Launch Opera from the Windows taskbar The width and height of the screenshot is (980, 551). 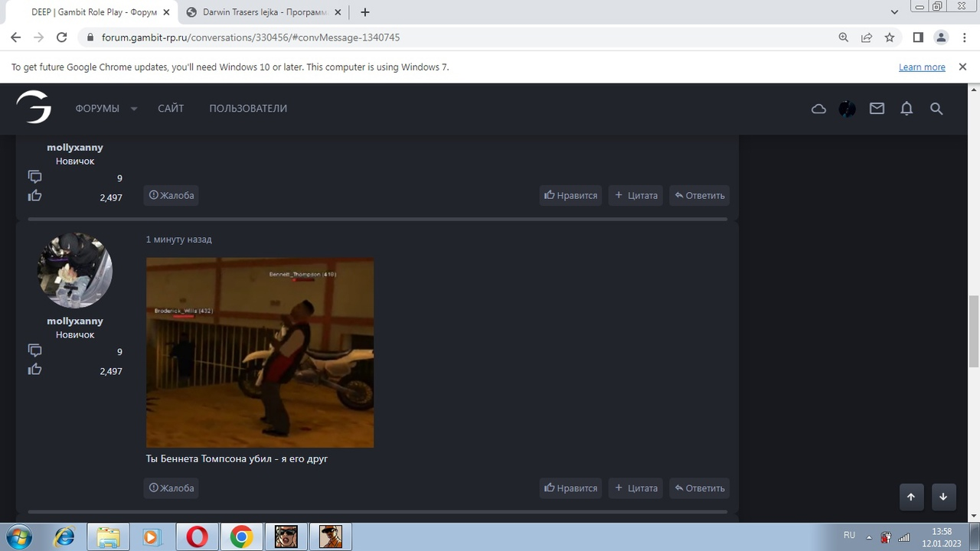tap(198, 536)
